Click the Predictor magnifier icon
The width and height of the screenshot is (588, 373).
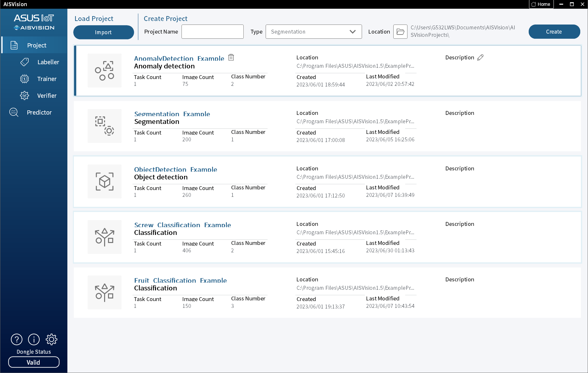(x=14, y=112)
